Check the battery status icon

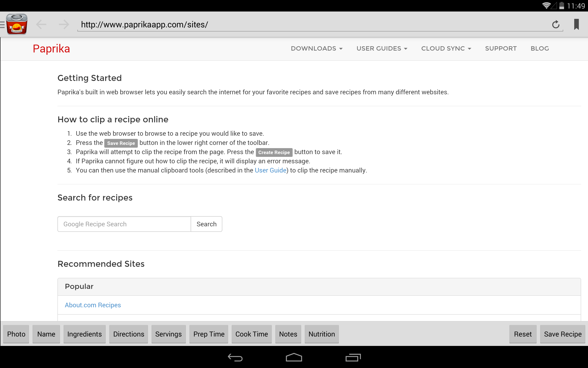[x=562, y=6]
